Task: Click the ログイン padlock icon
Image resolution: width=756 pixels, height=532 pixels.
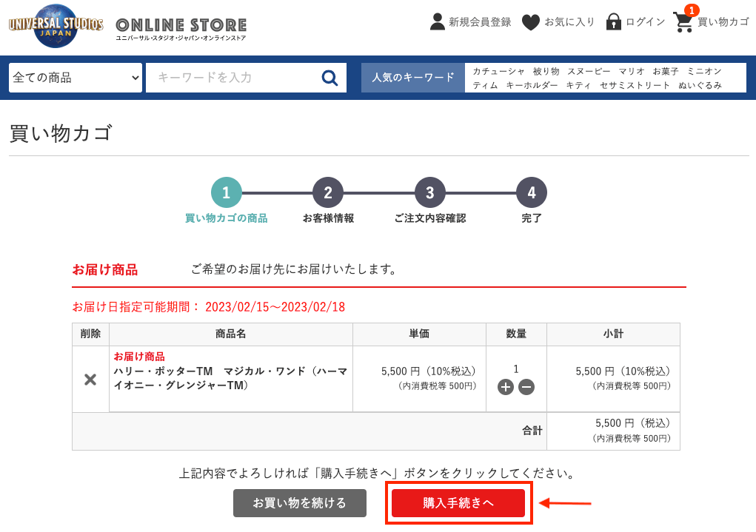Action: tap(613, 22)
